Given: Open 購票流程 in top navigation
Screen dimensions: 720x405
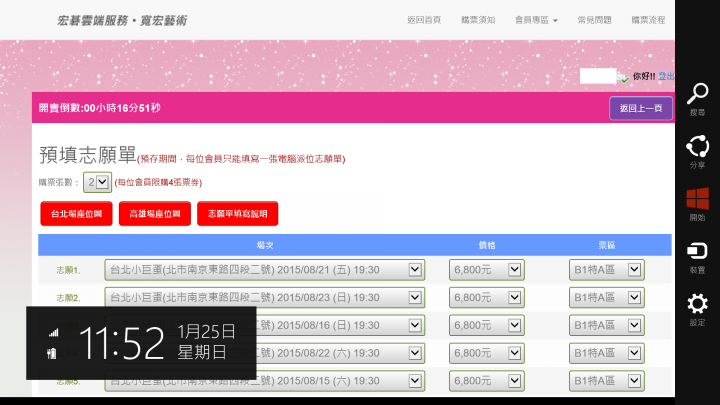Looking at the screenshot, I should (648, 20).
